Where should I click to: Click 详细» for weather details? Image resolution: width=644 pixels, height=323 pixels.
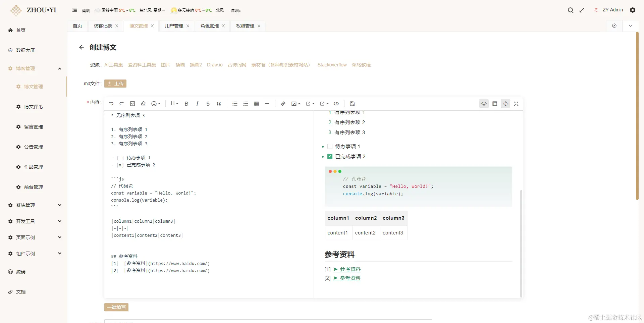click(x=236, y=10)
